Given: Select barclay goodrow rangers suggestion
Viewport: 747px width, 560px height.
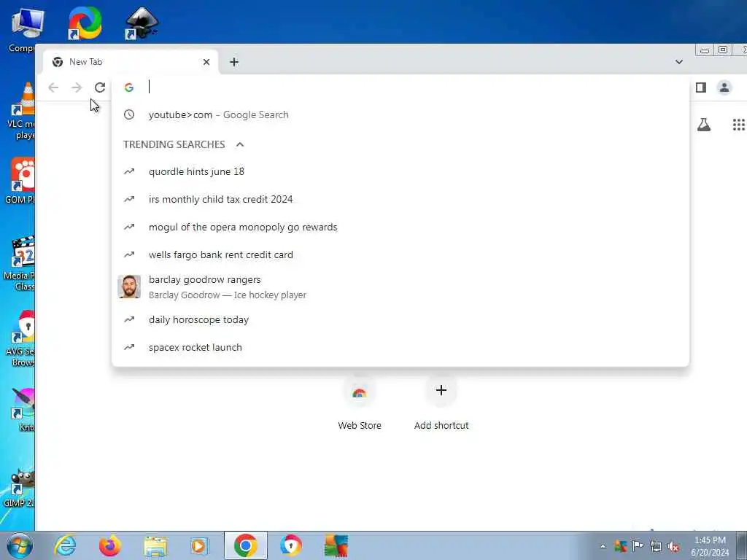Looking at the screenshot, I should click(400, 287).
